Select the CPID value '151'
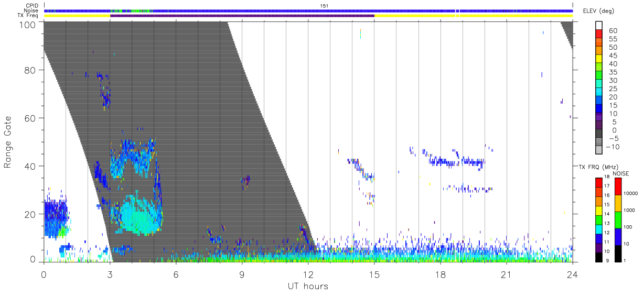The height and width of the screenshot is (297, 644). point(325,6)
